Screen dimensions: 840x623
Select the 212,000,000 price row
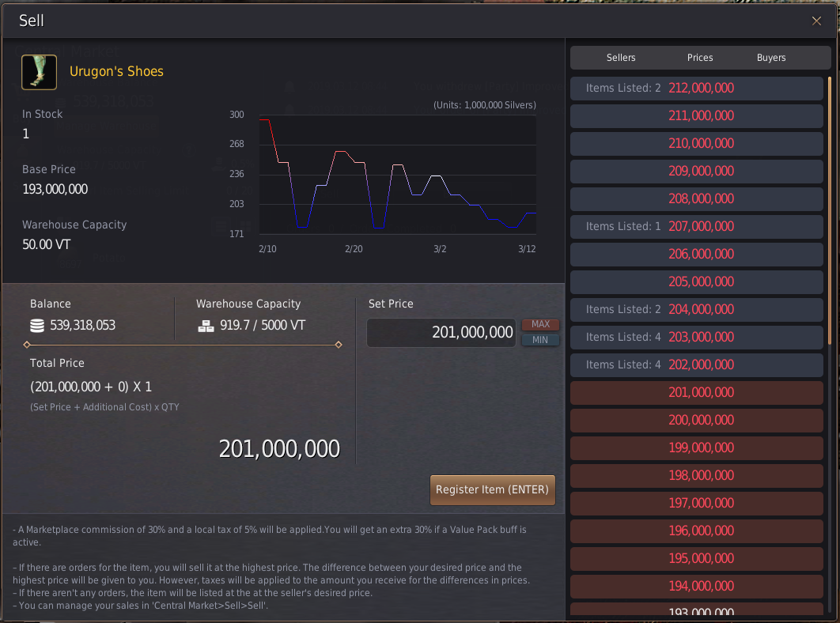696,89
